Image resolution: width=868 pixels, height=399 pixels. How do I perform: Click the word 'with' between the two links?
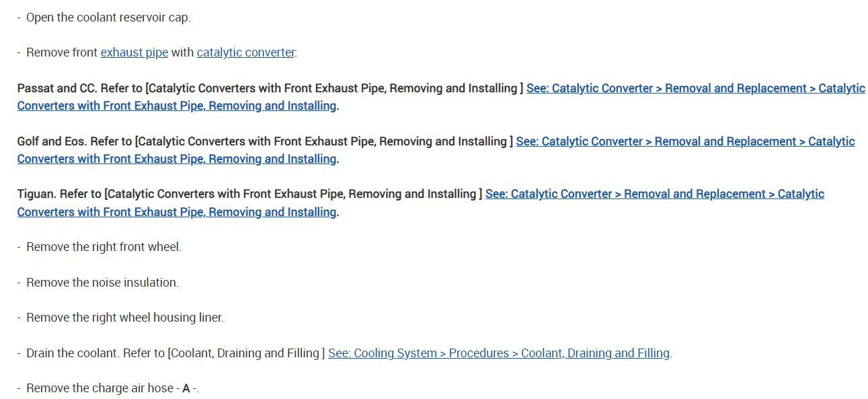182,52
